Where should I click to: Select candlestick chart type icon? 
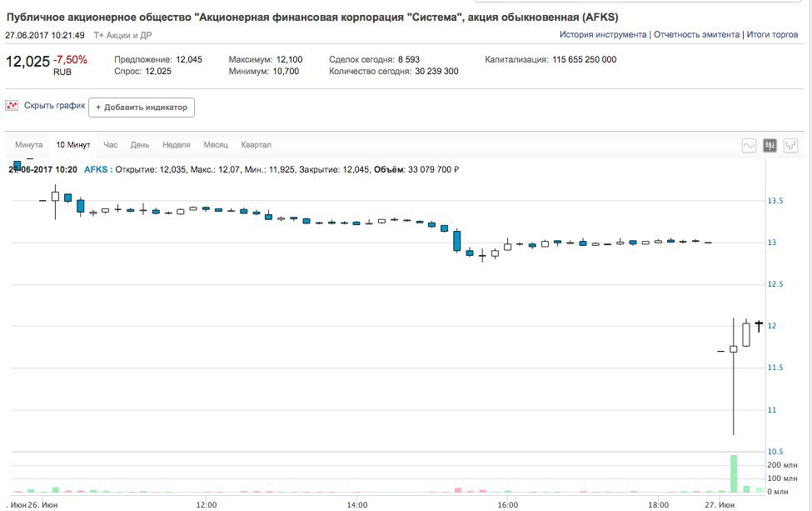point(770,146)
